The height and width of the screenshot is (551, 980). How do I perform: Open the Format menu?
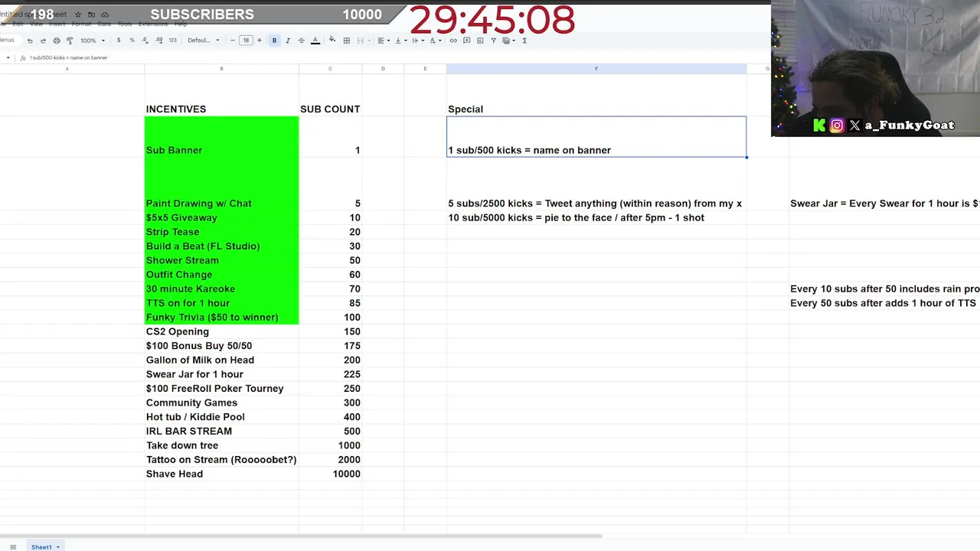81,24
